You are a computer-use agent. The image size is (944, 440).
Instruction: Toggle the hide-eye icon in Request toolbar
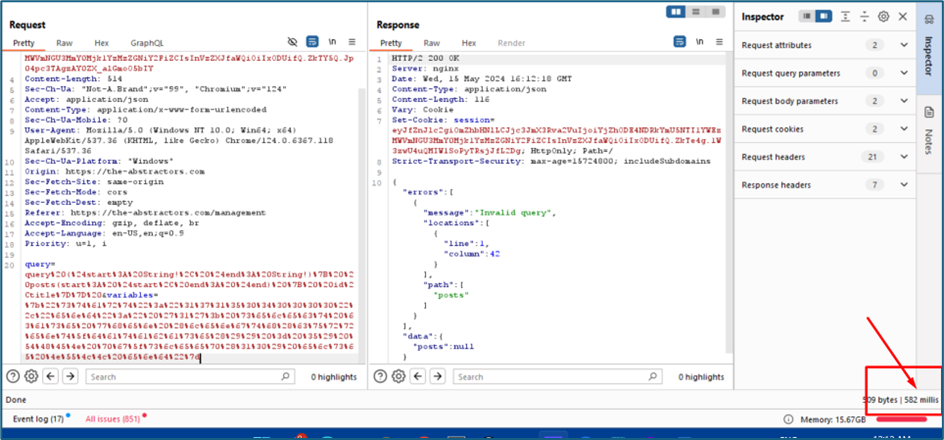pos(293,42)
